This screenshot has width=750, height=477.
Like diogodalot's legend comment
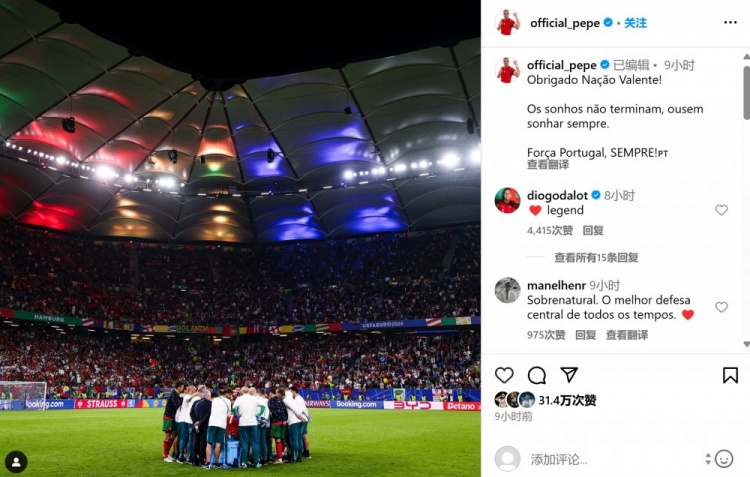(x=721, y=210)
